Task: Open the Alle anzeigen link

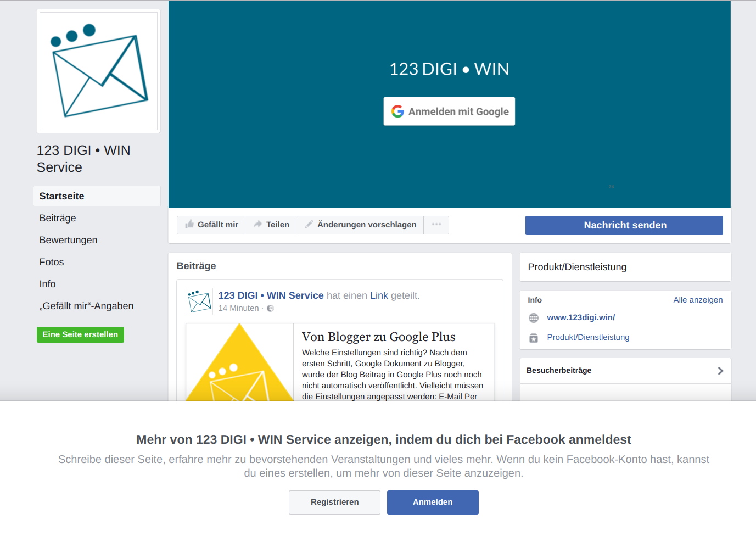Action: 698,300
